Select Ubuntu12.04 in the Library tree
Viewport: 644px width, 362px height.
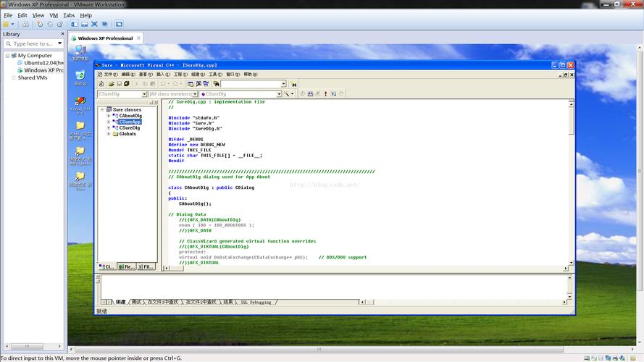coord(43,63)
